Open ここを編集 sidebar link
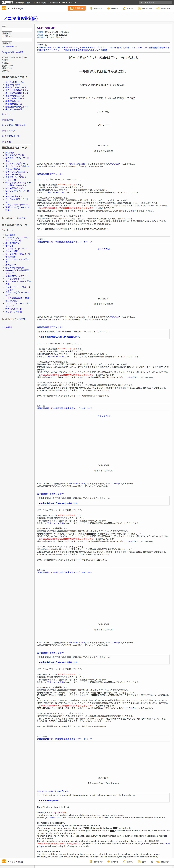Screen dimensions: 174x868 pyautogui.click(x=7, y=327)
